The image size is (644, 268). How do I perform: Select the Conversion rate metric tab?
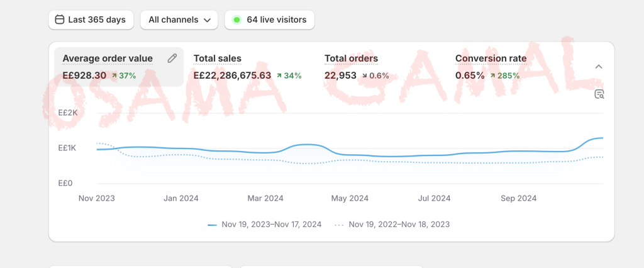coord(491,59)
